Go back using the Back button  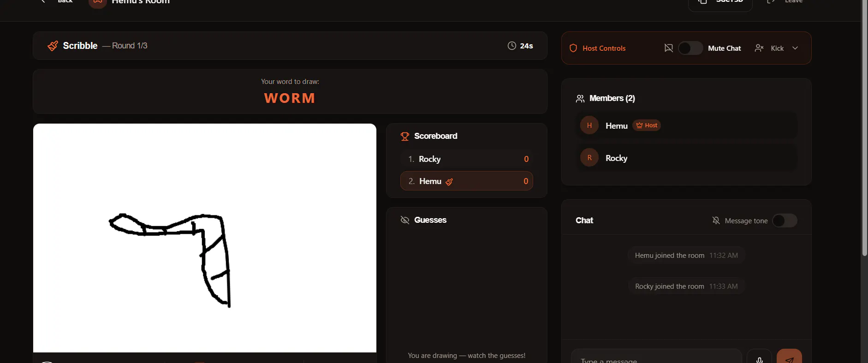(x=58, y=1)
